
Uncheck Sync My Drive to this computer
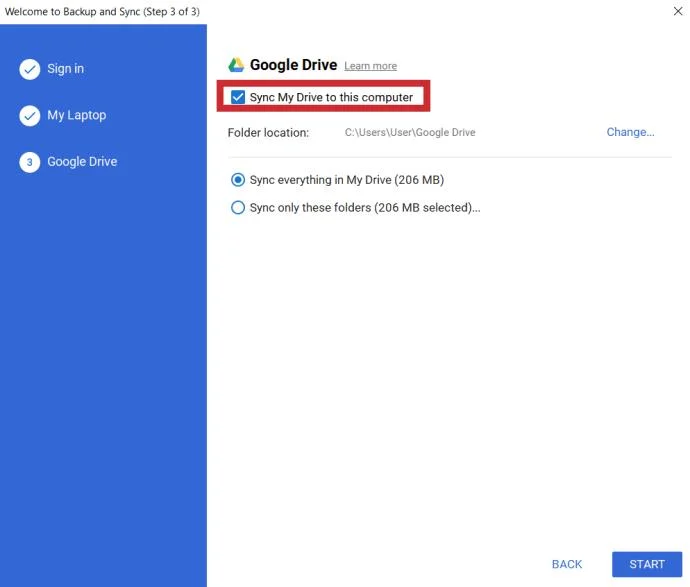tap(238, 97)
